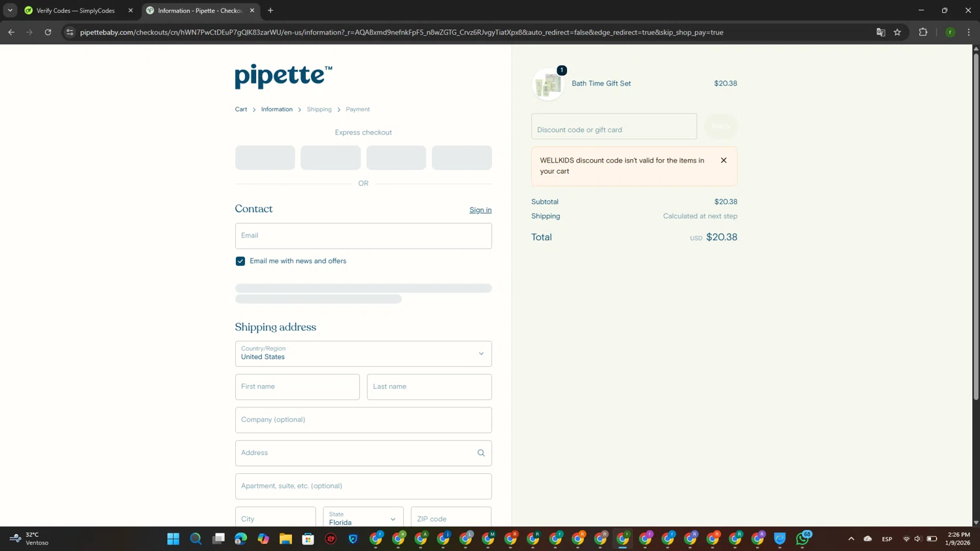Screen dimensions: 980x551
Task: Expand the State dropdown showing Florida
Action: (x=363, y=518)
